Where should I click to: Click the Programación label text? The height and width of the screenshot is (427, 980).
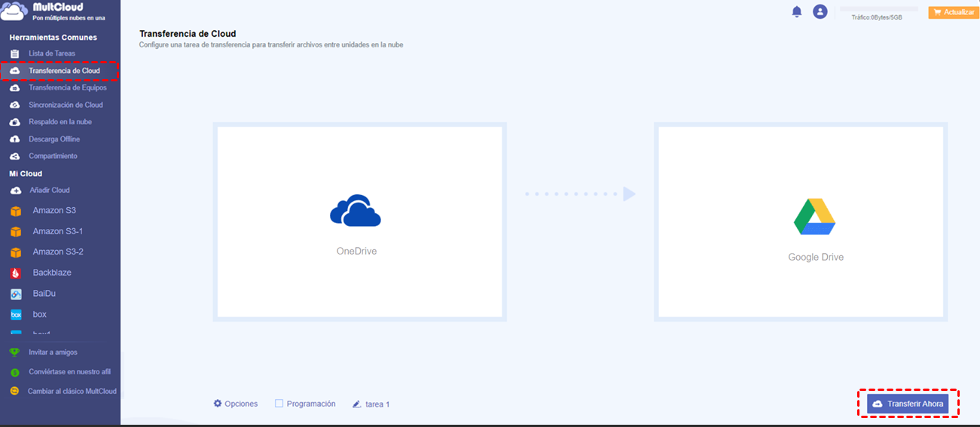pyautogui.click(x=311, y=404)
